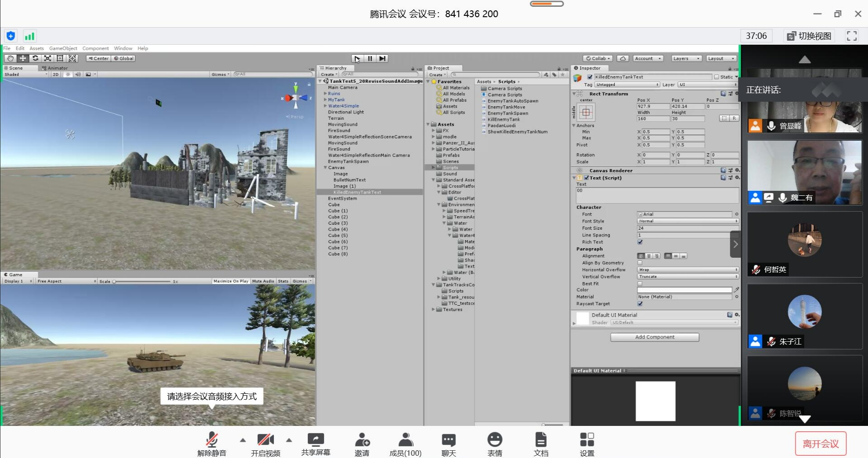Image resolution: width=868 pixels, height=458 pixels.
Task: Toggle the Static checkbox
Action: click(x=716, y=77)
